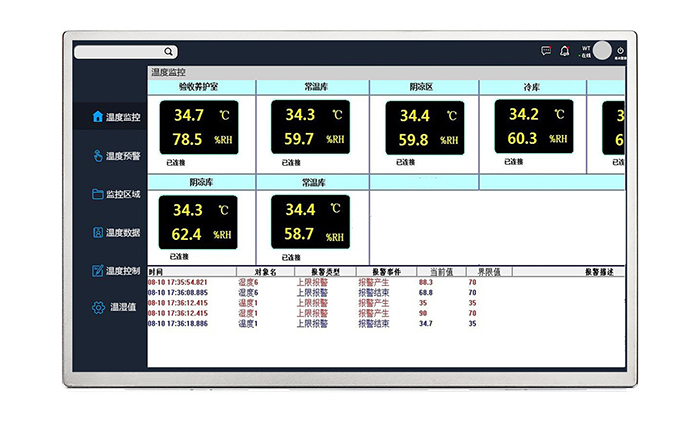Viewport: 700px width, 428px height.
Task: Click sensor display reading 34.3 and 59.7
Action: (311, 127)
